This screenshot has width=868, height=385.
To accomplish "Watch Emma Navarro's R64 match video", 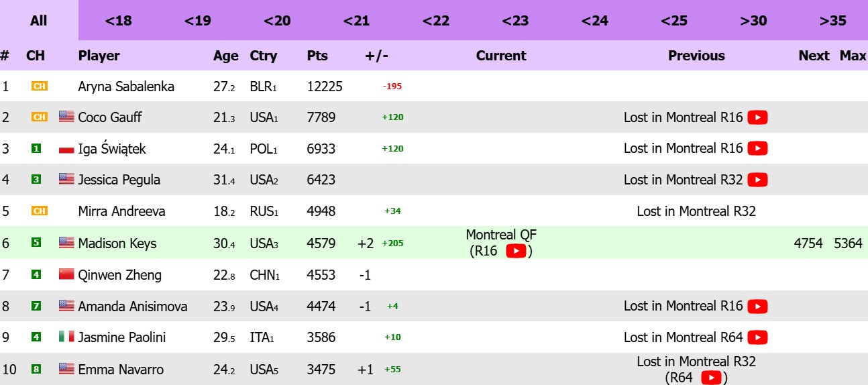I will coord(711,378).
